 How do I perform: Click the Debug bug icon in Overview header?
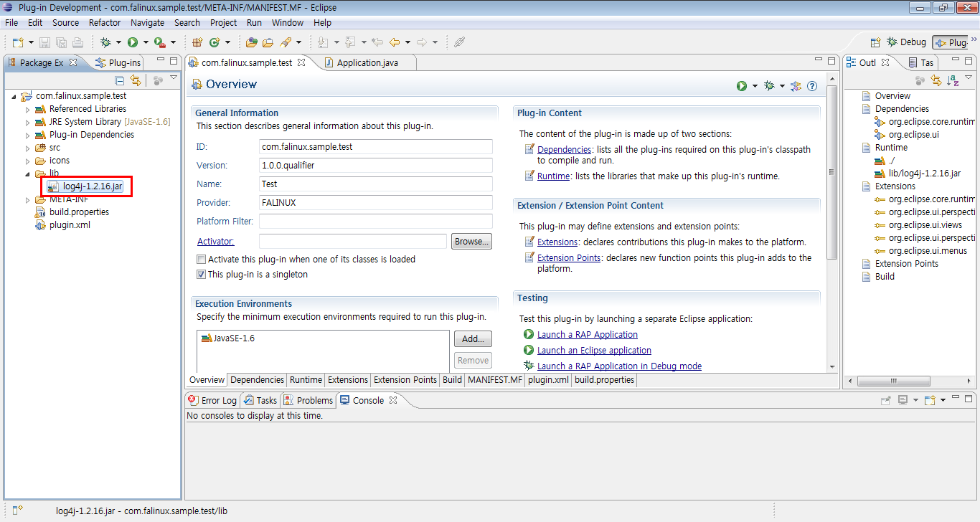point(770,86)
